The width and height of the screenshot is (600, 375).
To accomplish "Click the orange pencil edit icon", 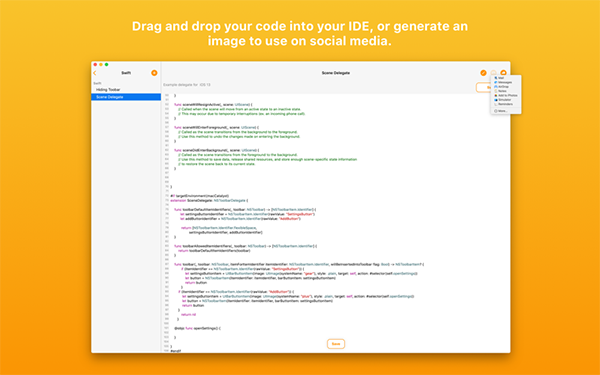I will point(483,73).
